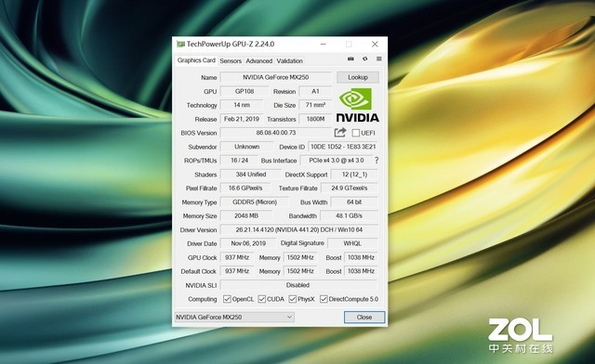Screen dimensions: 595x364
Task: Click the DirectX Support field 12 (12_1)
Action: point(354,175)
